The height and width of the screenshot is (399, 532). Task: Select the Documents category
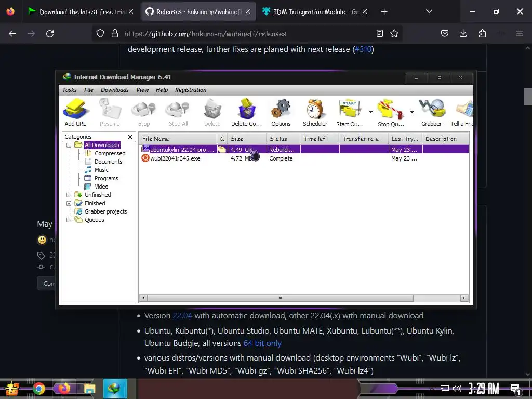(x=108, y=162)
